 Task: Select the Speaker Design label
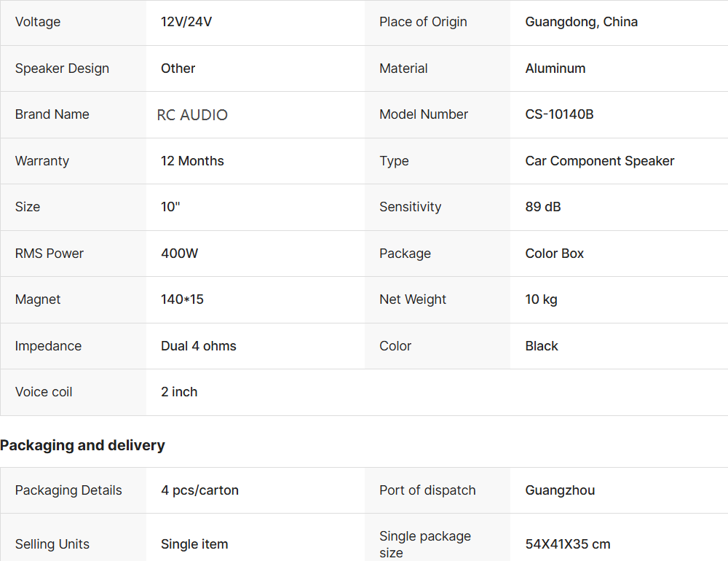pyautogui.click(x=62, y=68)
